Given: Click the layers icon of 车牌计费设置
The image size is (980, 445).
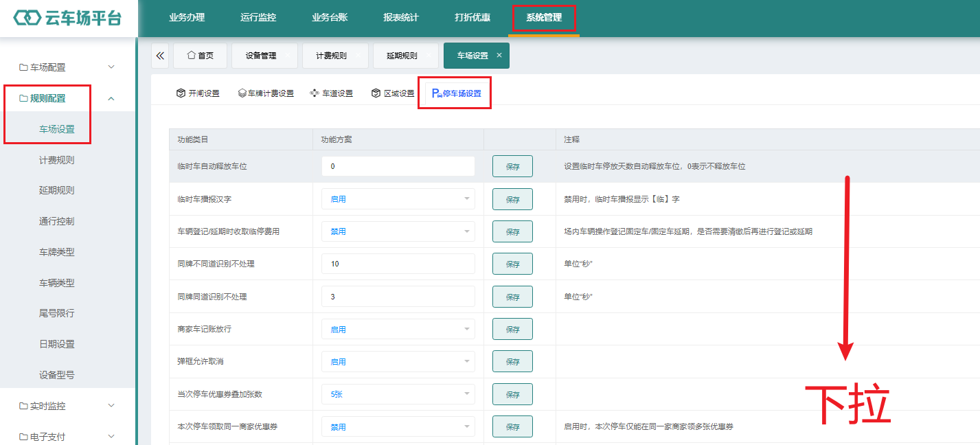Looking at the screenshot, I should coord(242,93).
